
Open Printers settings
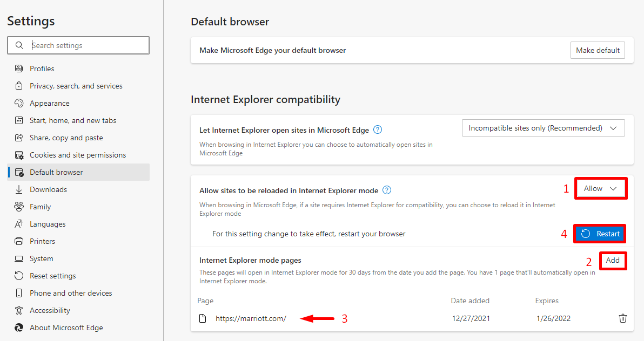78,241
